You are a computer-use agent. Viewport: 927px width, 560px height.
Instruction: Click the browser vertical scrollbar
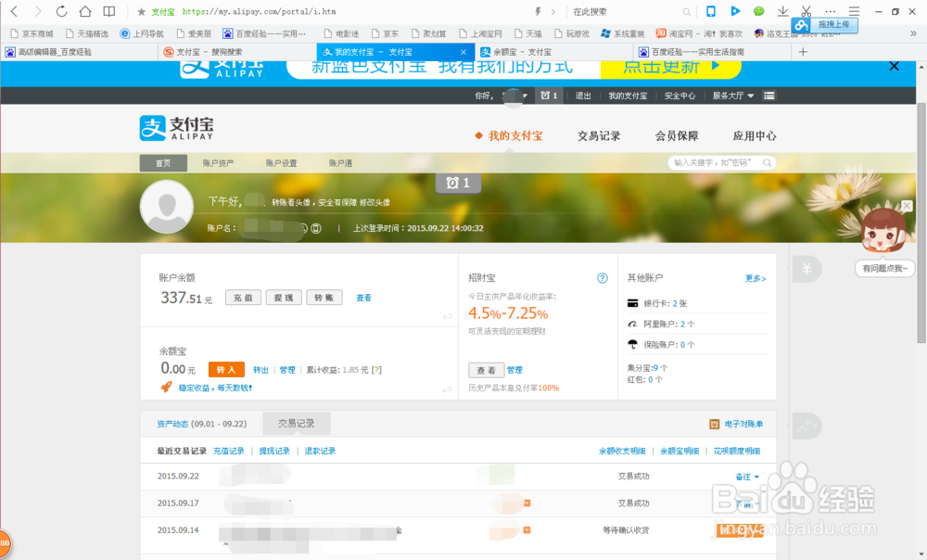[921, 223]
